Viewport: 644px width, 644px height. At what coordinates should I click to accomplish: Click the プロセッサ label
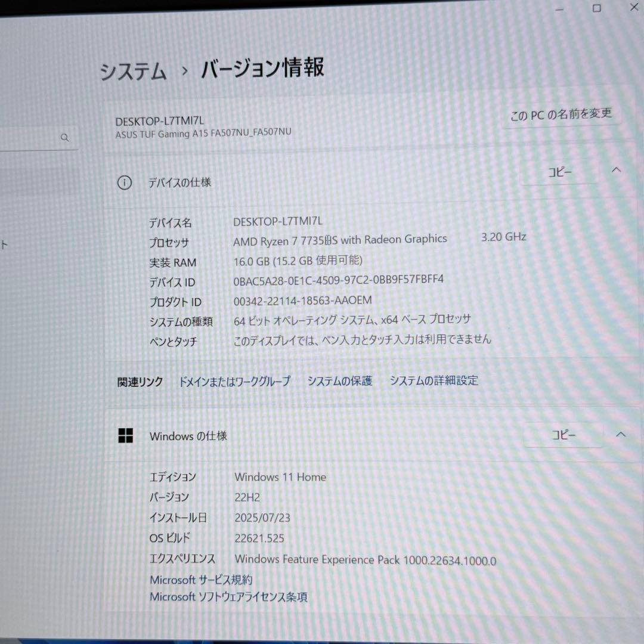pyautogui.click(x=169, y=243)
